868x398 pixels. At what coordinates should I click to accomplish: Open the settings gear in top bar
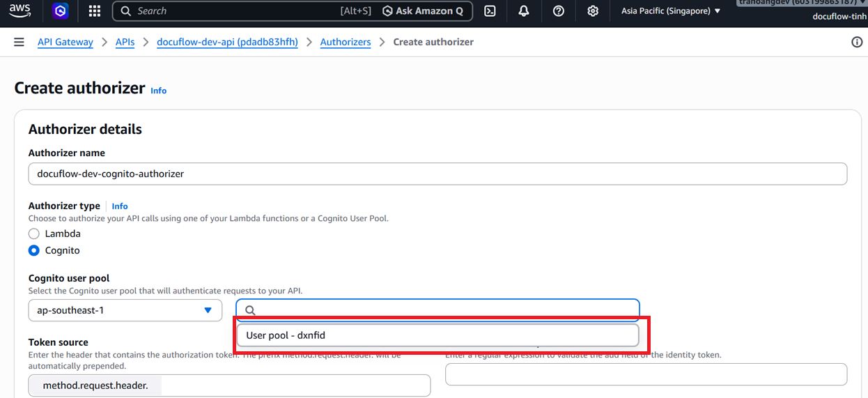tap(593, 11)
